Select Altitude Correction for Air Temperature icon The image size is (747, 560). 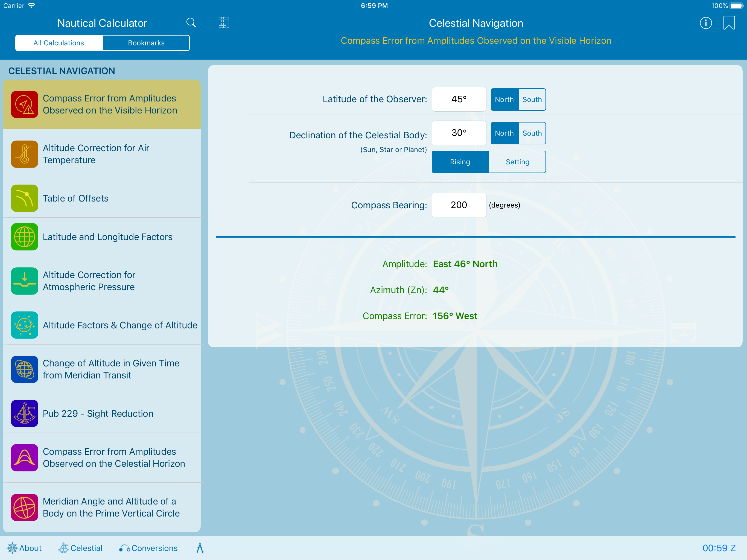coord(24,154)
